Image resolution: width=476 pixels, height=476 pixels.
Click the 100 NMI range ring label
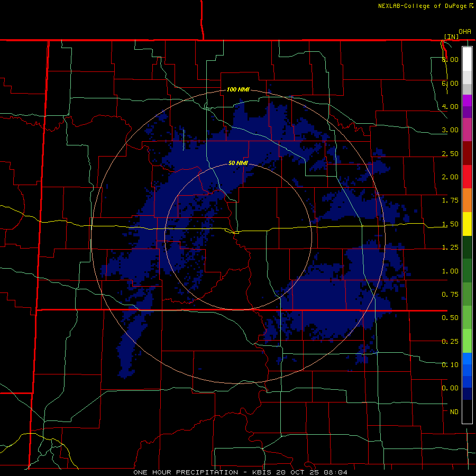click(238, 89)
